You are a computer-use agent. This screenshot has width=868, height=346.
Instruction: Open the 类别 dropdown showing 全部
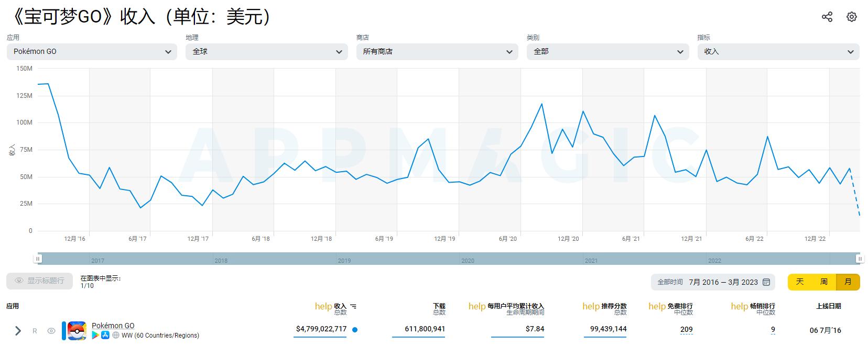(x=608, y=51)
